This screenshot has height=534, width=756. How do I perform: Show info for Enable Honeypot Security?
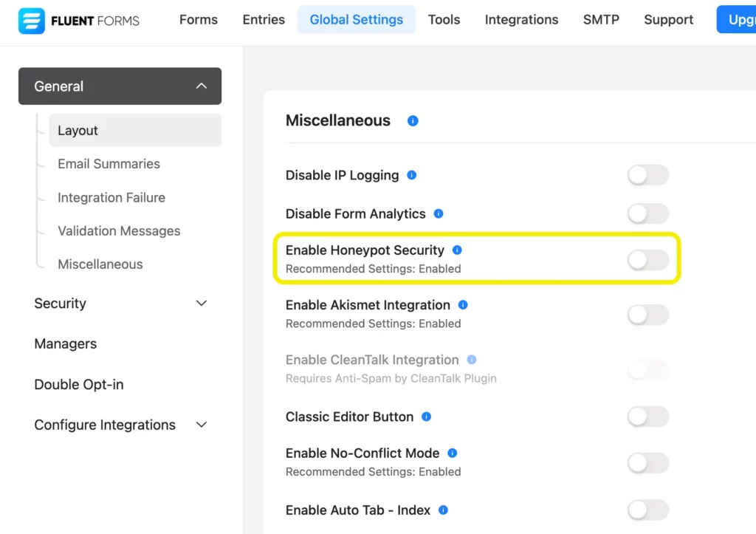click(457, 250)
